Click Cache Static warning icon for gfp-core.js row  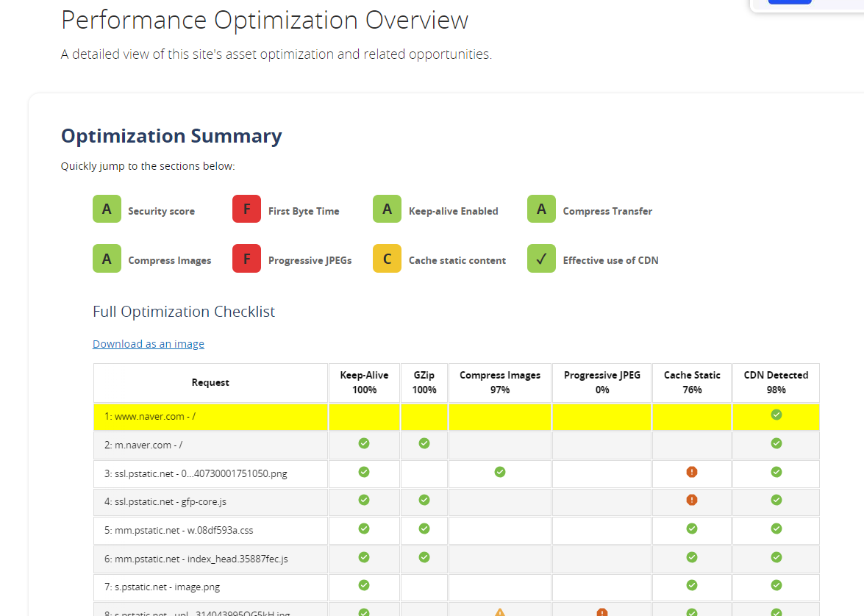pyautogui.click(x=692, y=501)
